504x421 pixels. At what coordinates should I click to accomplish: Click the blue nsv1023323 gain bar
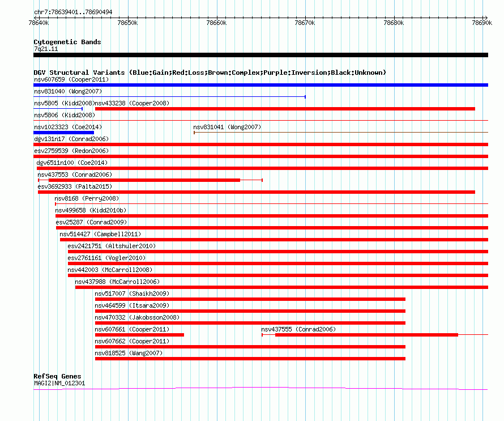click(x=63, y=133)
